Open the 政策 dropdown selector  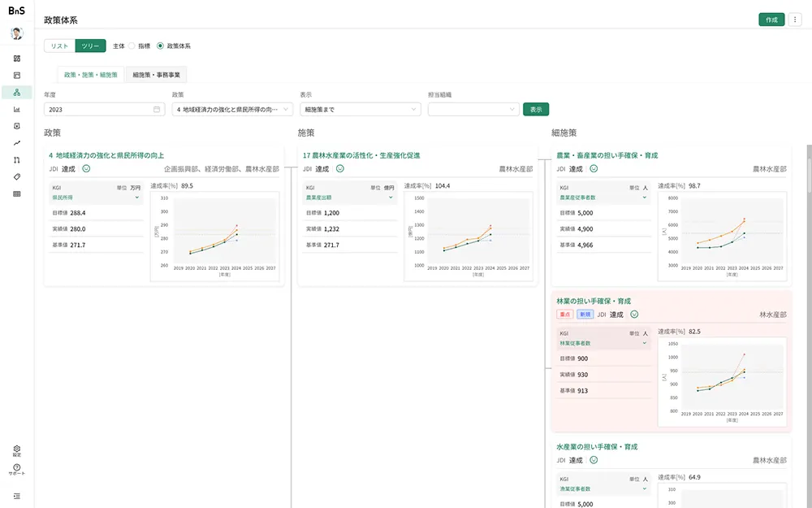tap(232, 110)
